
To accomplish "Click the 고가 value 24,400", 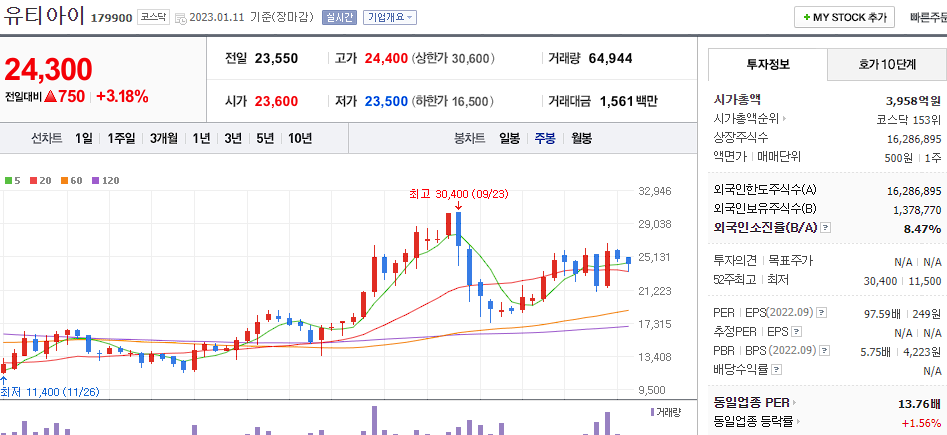I will point(386,59).
